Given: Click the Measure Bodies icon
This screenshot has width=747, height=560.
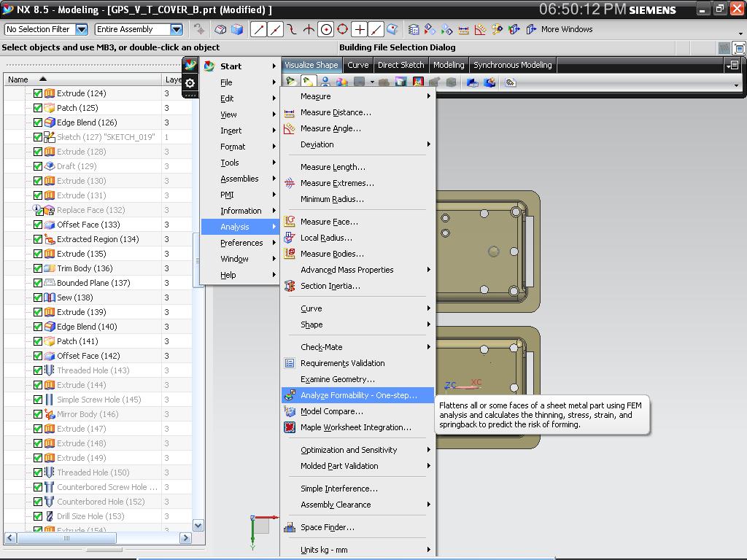Looking at the screenshot, I should (289, 254).
